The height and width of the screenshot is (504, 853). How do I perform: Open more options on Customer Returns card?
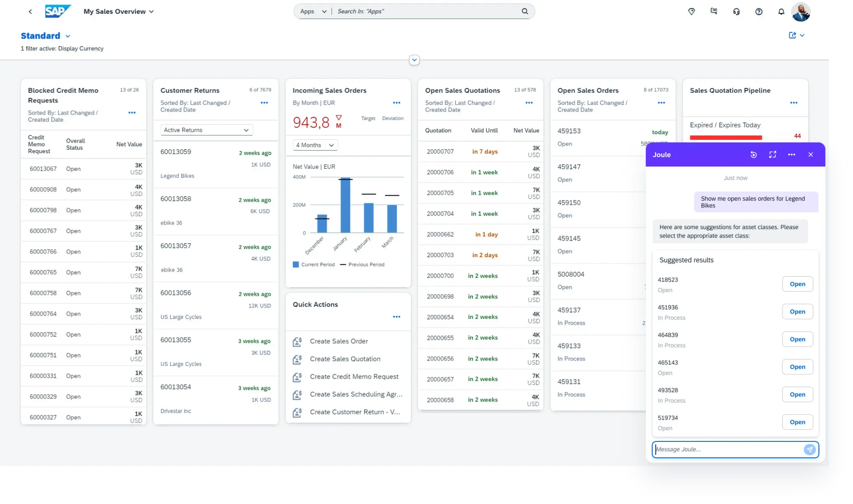pos(264,103)
